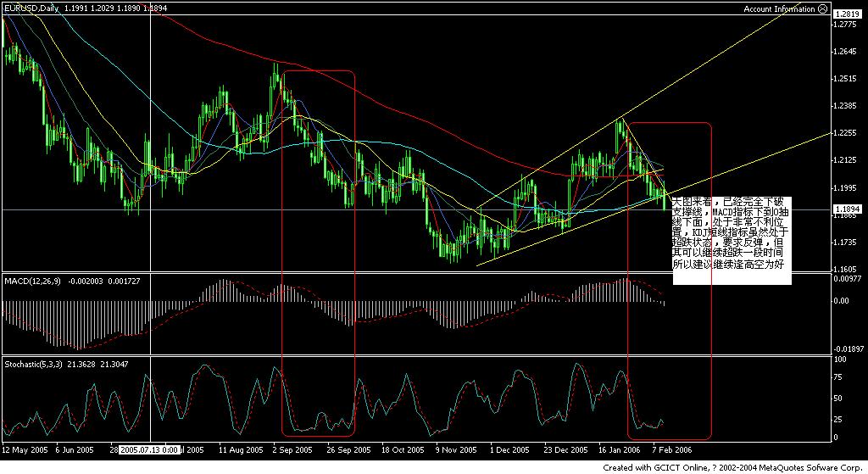Screen dimensions: 868x474
Task: Click the round icon beside Account Information
Action: point(822,8)
